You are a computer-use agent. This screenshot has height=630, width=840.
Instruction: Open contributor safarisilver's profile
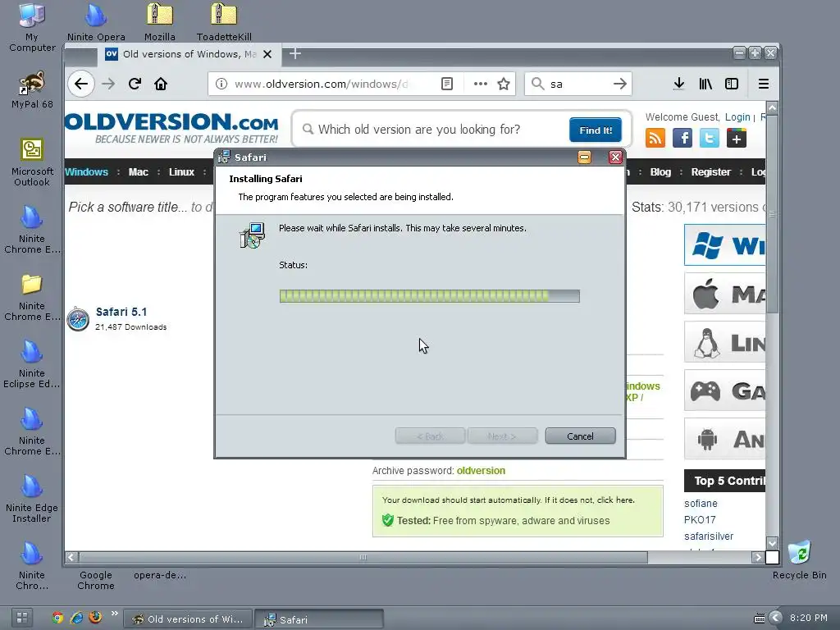(x=708, y=536)
